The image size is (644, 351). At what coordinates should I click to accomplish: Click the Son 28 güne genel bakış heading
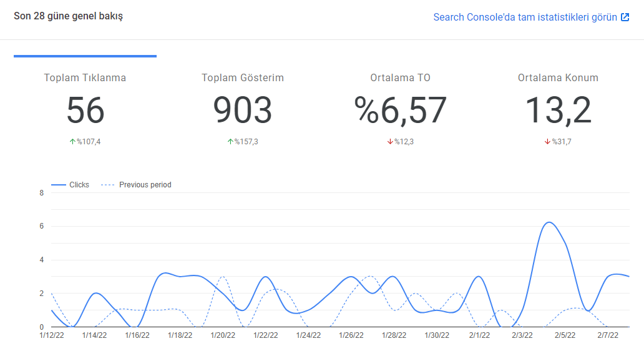pos(68,16)
